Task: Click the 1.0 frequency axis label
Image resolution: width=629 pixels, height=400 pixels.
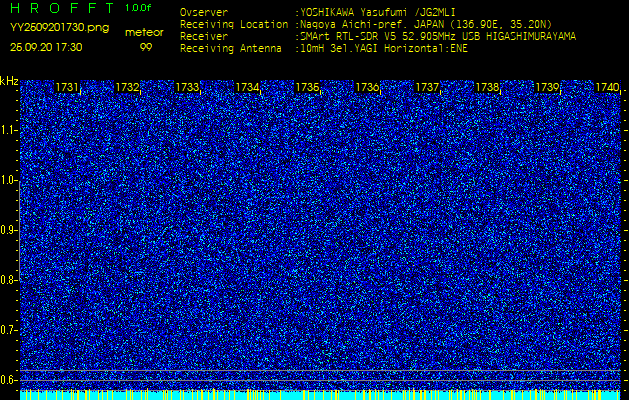Action: point(8,181)
